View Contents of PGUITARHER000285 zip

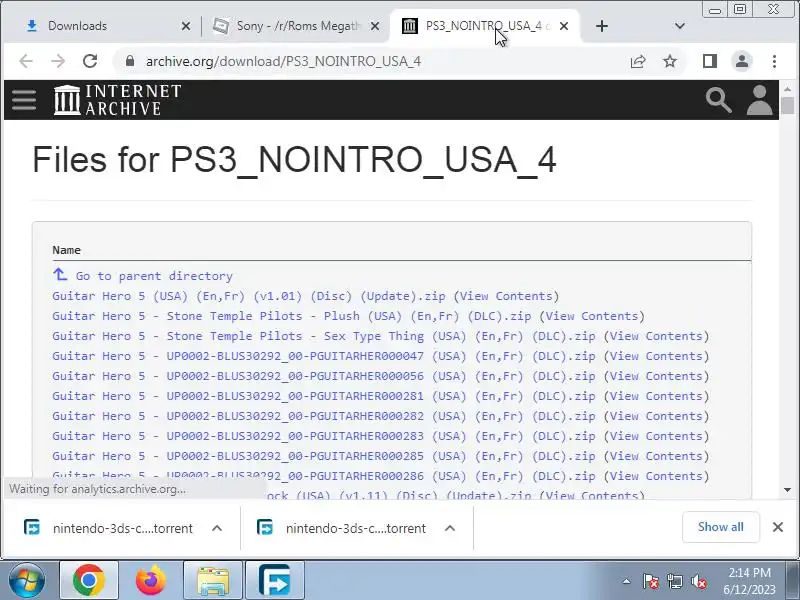click(656, 456)
